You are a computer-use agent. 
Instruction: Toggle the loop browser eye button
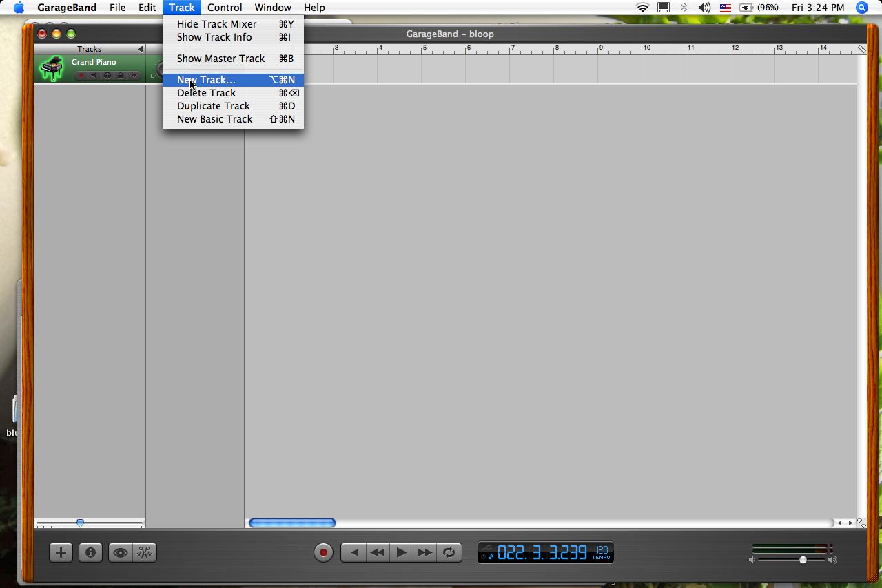(x=121, y=552)
